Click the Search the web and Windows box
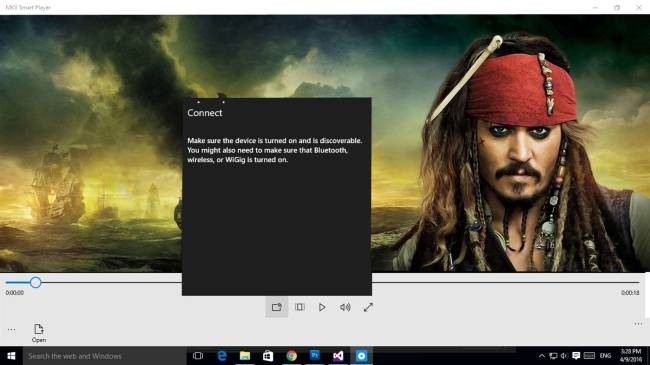Viewport: 650px width, 365px height. (x=104, y=356)
